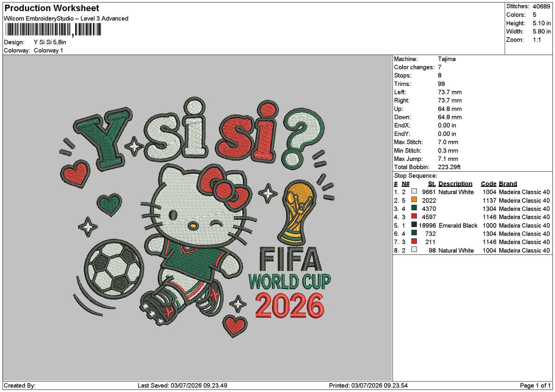The width and height of the screenshot is (555, 392).
Task: Click the Machine value 'Tajima'
Action: click(447, 59)
